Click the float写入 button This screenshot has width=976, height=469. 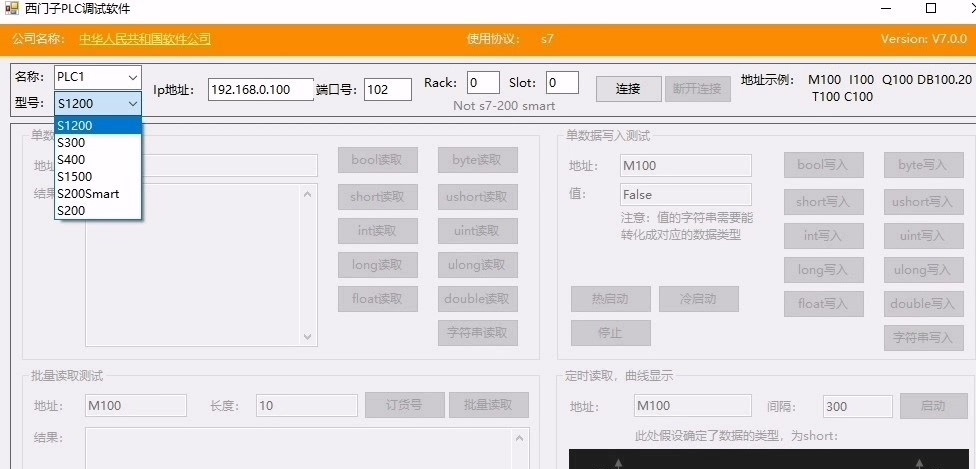click(x=824, y=304)
